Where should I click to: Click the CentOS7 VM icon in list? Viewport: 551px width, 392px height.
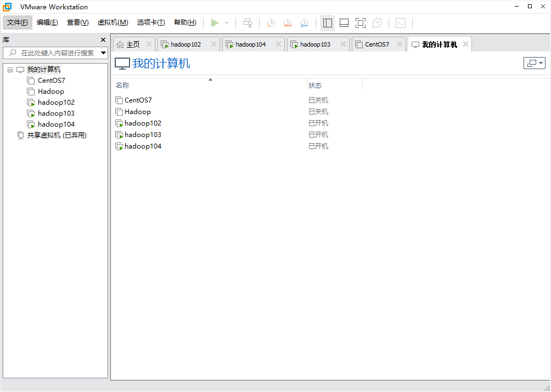[x=119, y=100]
